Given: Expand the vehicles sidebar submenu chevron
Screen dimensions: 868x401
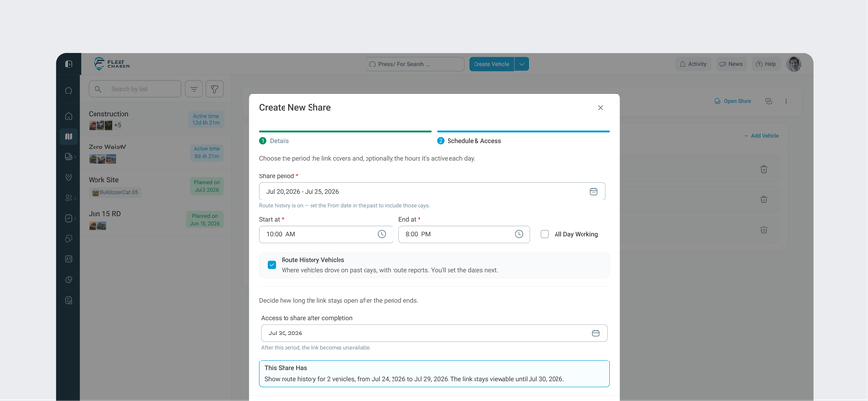Looking at the screenshot, I should pos(76,157).
